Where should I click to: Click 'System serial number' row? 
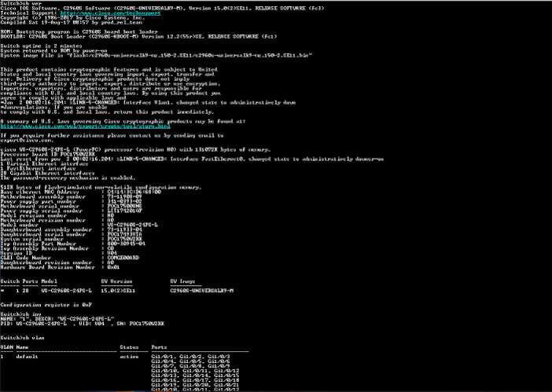point(71,239)
